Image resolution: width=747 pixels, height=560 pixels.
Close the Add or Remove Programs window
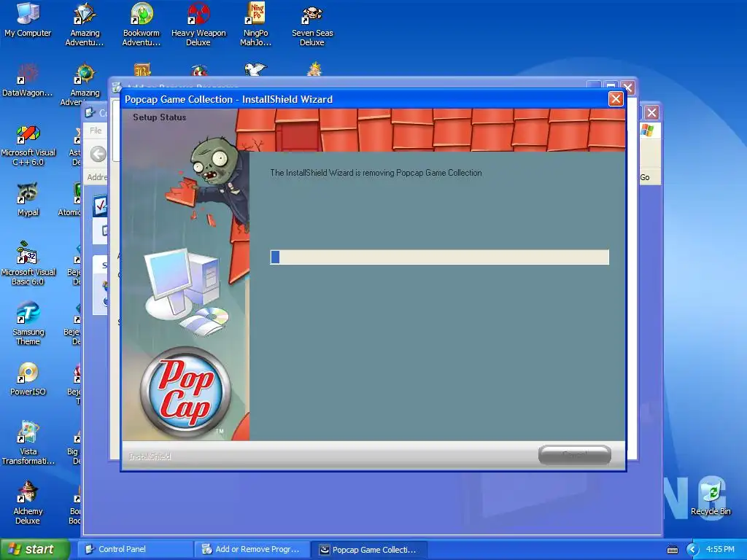click(x=628, y=87)
